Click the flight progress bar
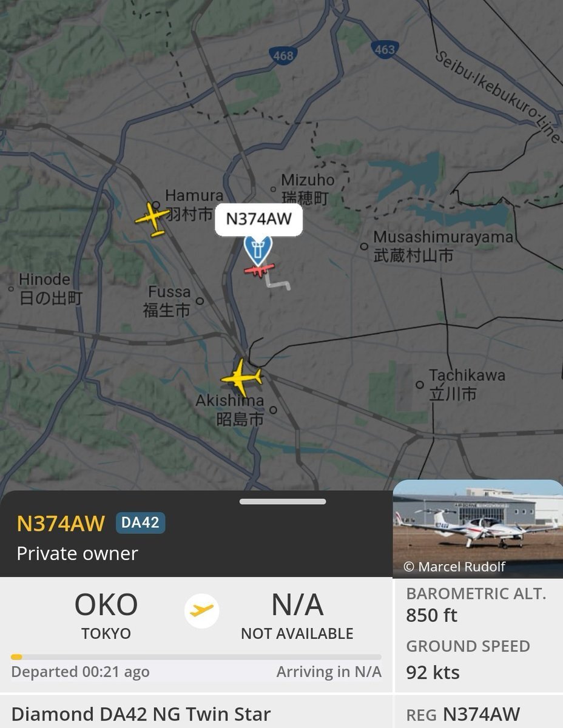The height and width of the screenshot is (728, 563). point(196,656)
